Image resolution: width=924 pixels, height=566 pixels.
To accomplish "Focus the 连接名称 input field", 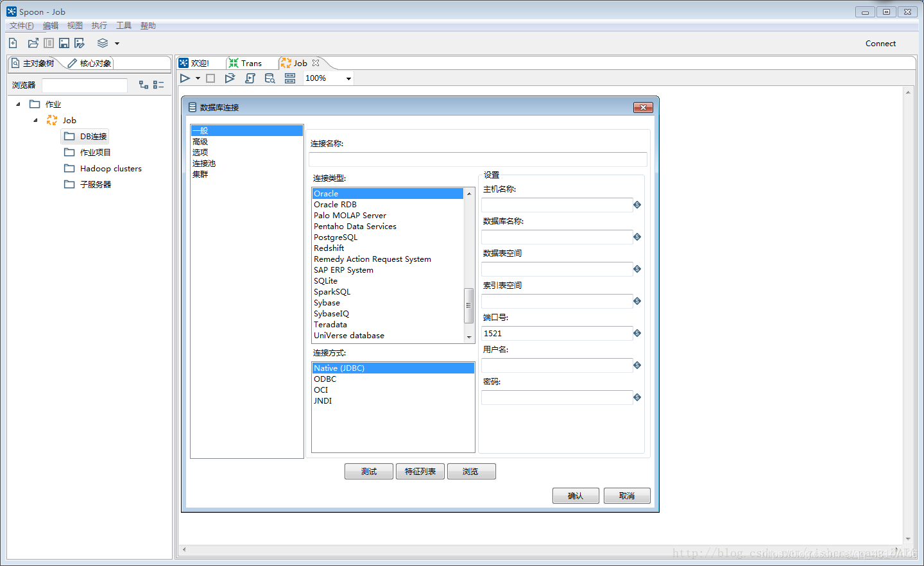I will pyautogui.click(x=478, y=160).
